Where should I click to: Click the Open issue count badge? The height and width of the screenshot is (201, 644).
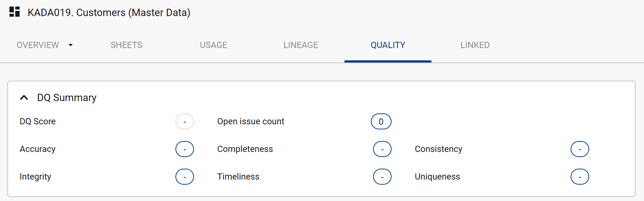coord(381,121)
